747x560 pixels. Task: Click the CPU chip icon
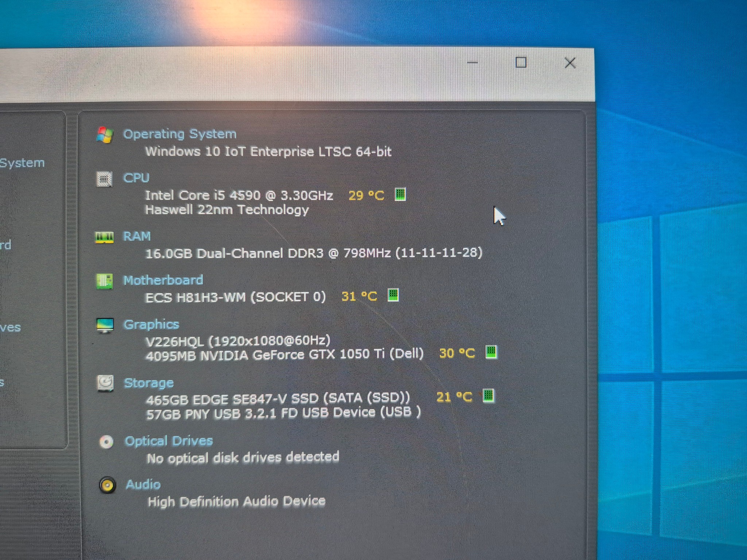pos(104,179)
